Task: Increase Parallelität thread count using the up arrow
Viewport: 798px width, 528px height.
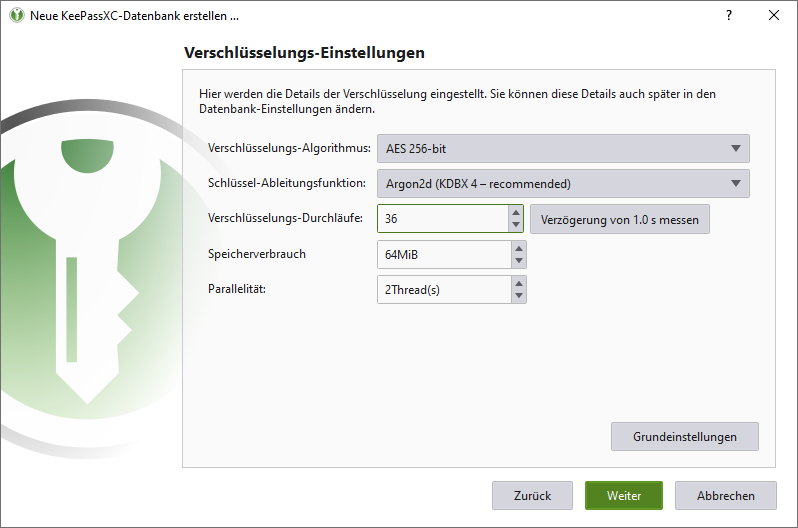Action: 519,283
